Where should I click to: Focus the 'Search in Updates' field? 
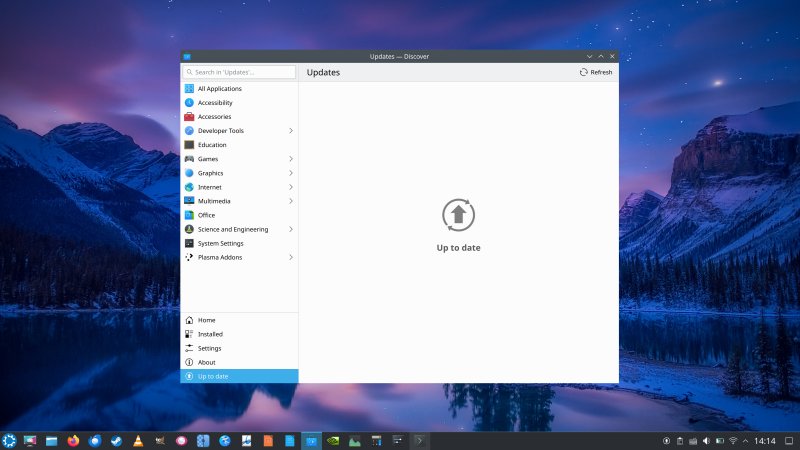point(240,72)
